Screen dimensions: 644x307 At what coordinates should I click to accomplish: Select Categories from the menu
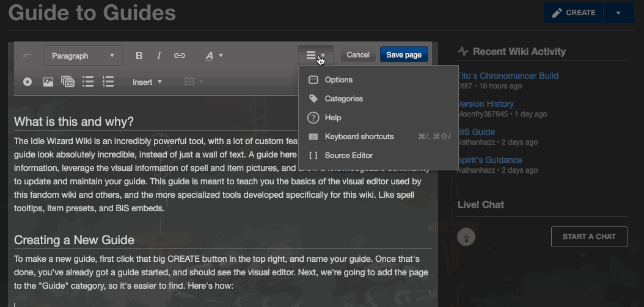378,98
